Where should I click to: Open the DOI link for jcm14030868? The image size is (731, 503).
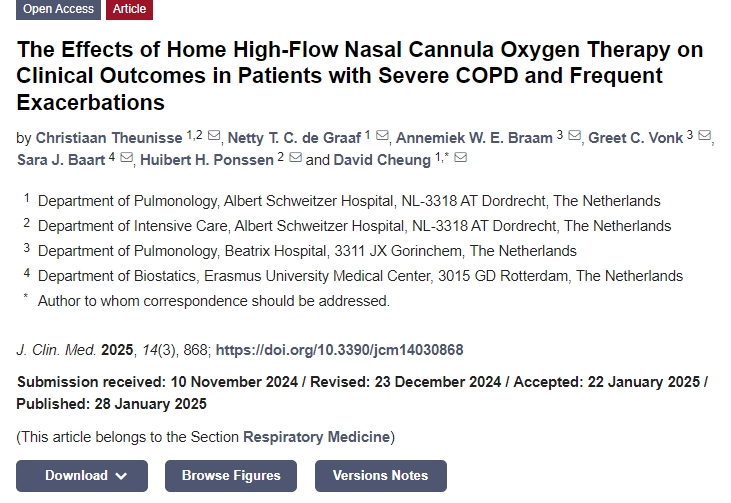[x=339, y=350]
